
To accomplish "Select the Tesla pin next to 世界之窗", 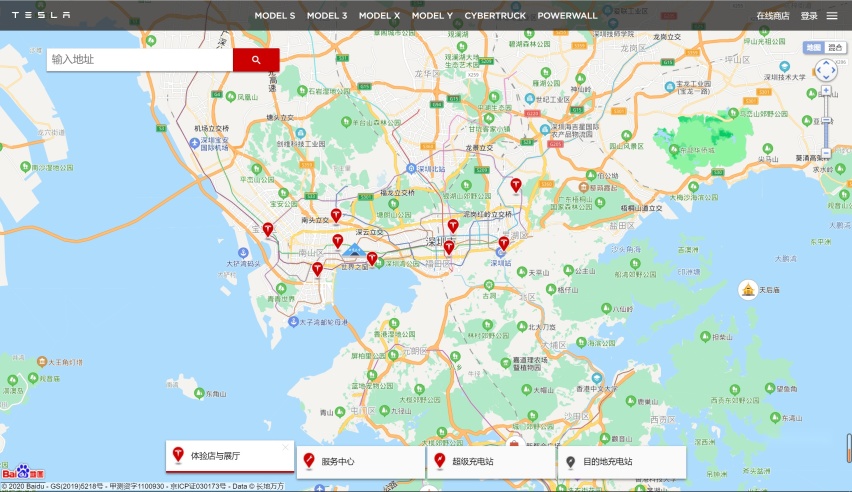I will click(372, 259).
